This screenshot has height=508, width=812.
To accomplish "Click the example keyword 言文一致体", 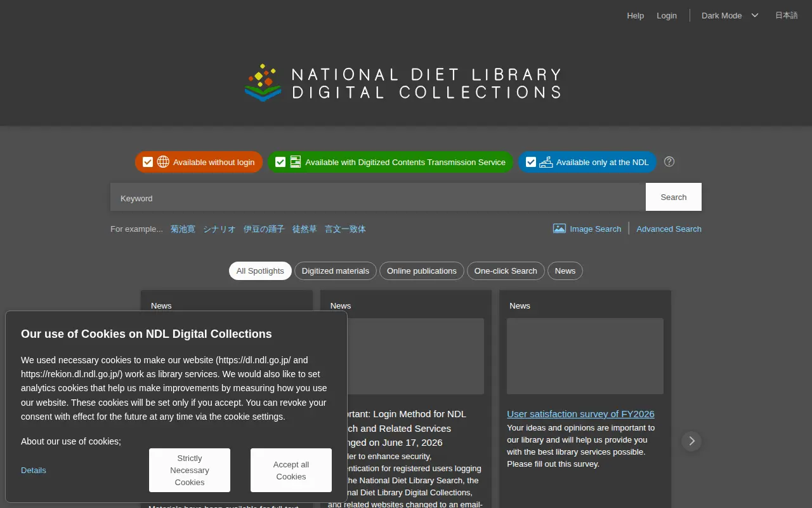I will click(345, 229).
